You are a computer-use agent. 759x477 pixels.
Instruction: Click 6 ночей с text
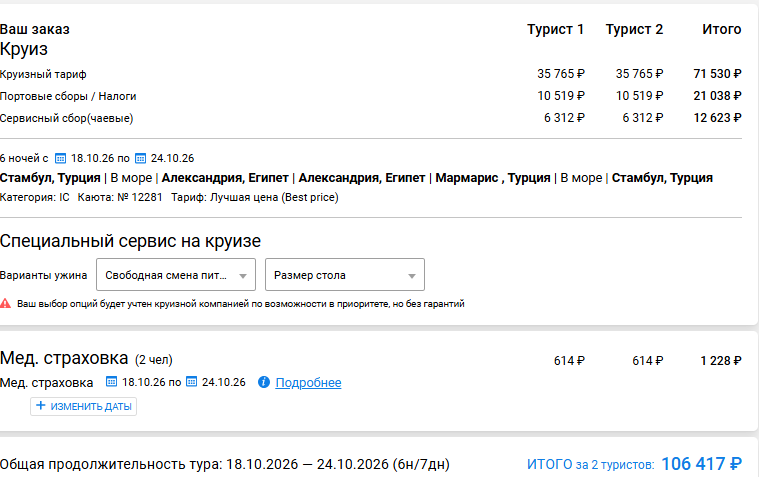point(24,158)
